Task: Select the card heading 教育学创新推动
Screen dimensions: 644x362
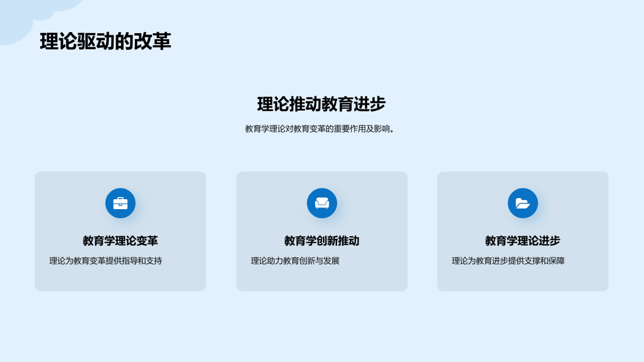Action: tap(322, 241)
